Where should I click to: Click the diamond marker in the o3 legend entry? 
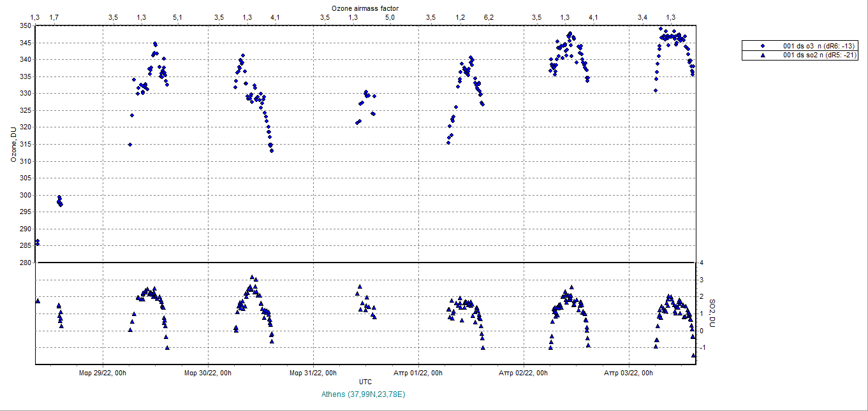coord(762,46)
